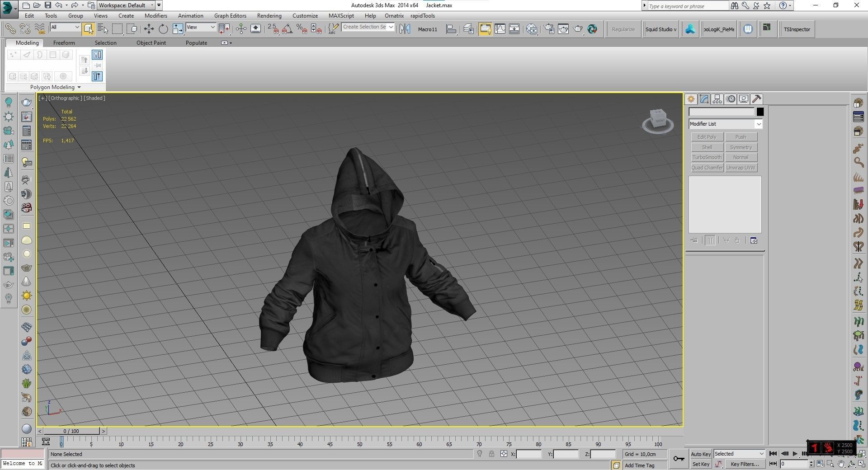Open the Workspace: Default dropdown
This screenshot has height=470, width=868.
pos(126,5)
